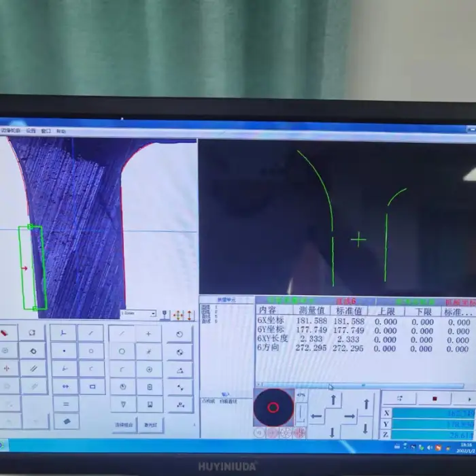Select the triangle angle construction tool
The height and width of the screenshot is (476, 476).
coord(180,371)
